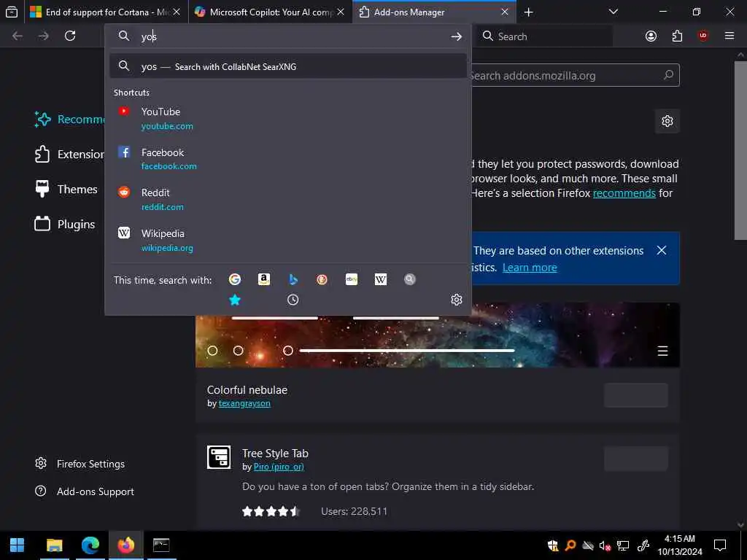Launch Microsoft Edge from taskbar
This screenshot has height=560, width=747.
90,545
